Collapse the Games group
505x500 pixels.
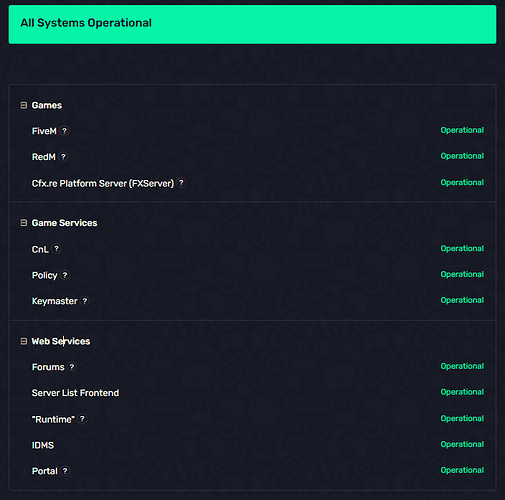tap(24, 106)
